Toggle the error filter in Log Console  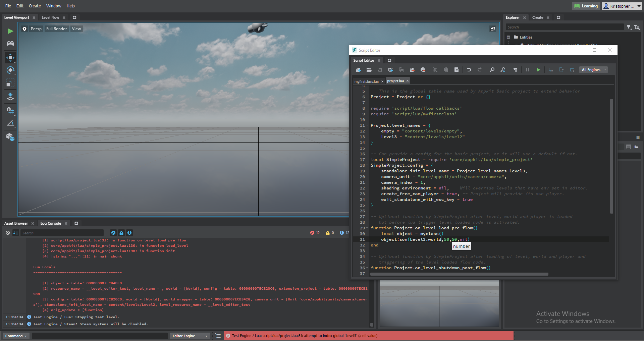click(113, 233)
